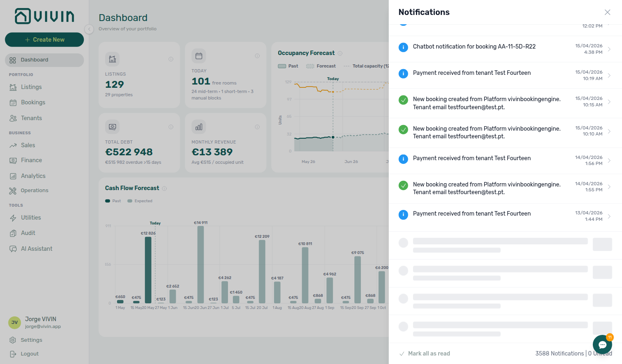Image resolution: width=622 pixels, height=364 pixels.
Task: Toggle Total capacity legend in Occupancy chart
Action: (366, 66)
